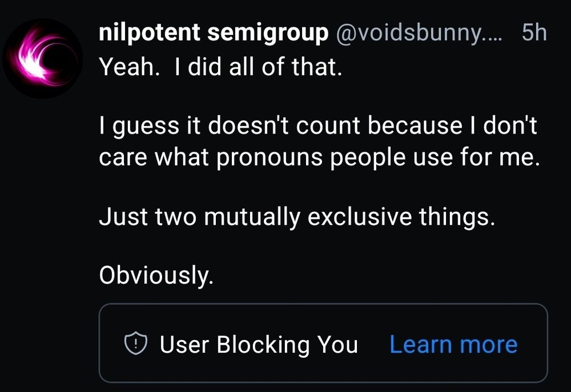571x392 pixels.
Task: Click the shield exclamation icon beside blocking notice
Action: coord(136,344)
